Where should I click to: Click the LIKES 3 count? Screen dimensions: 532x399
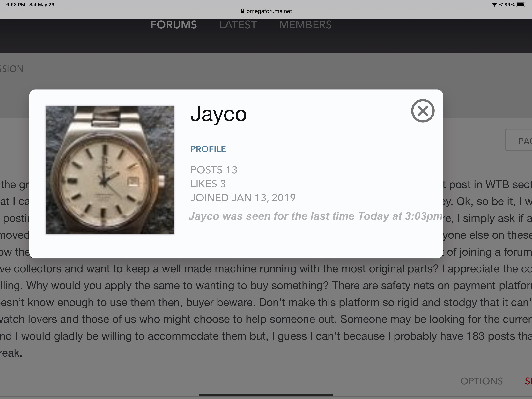(x=208, y=184)
